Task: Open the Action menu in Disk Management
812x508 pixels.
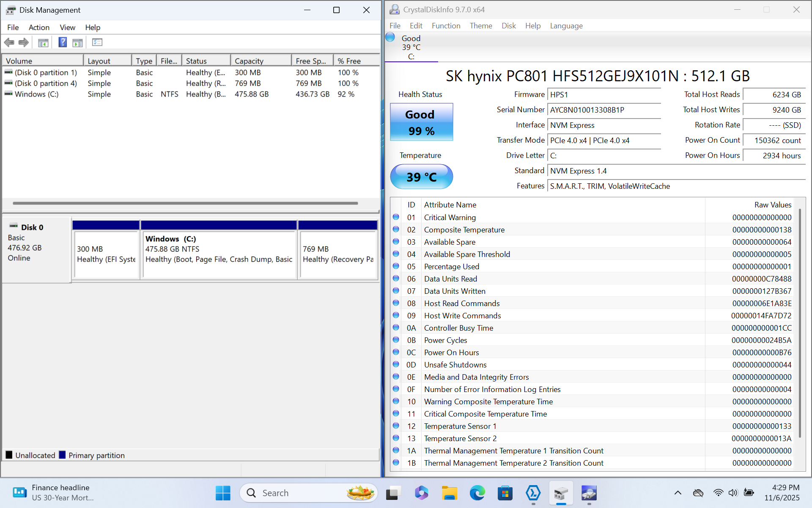Action: (39, 28)
